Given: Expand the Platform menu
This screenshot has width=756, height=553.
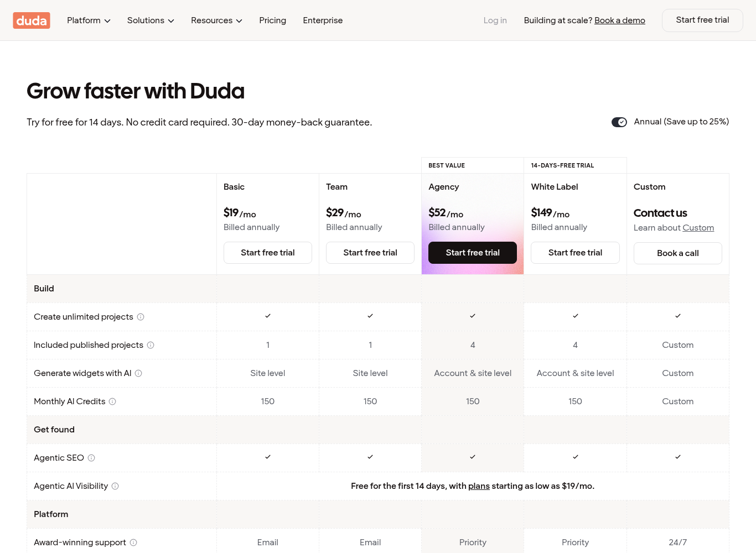Looking at the screenshot, I should coord(89,20).
